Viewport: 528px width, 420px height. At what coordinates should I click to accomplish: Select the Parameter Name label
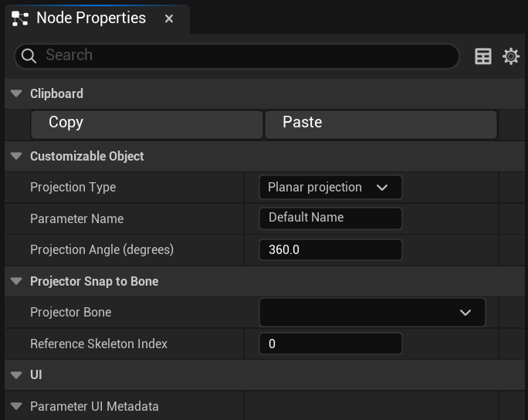[76, 219]
